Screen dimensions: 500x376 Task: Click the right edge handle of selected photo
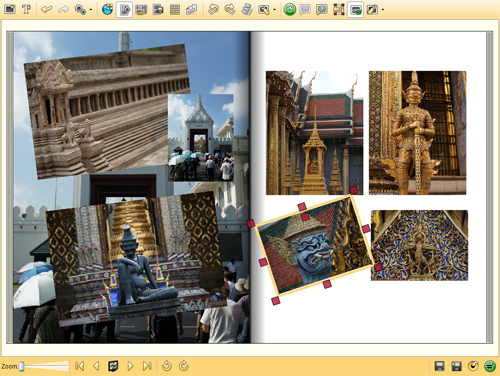(x=366, y=229)
